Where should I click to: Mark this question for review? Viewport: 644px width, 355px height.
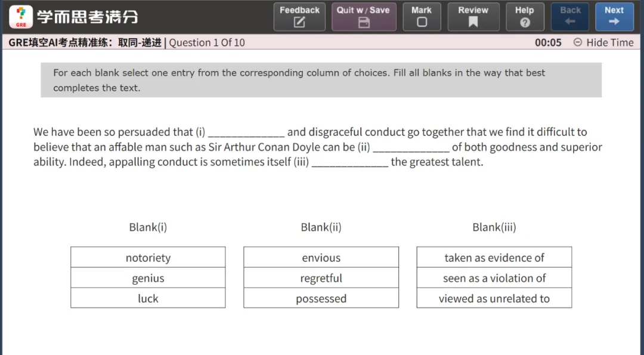[421, 17]
